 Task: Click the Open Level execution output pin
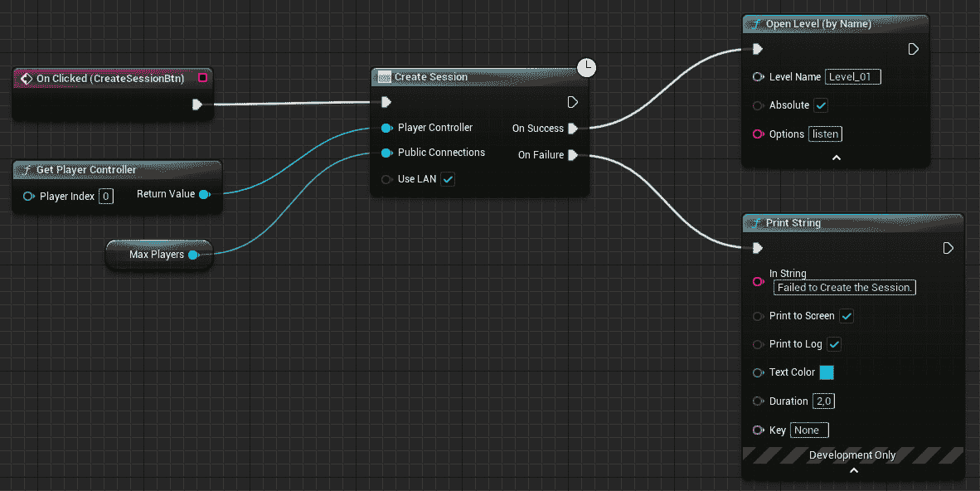click(913, 49)
